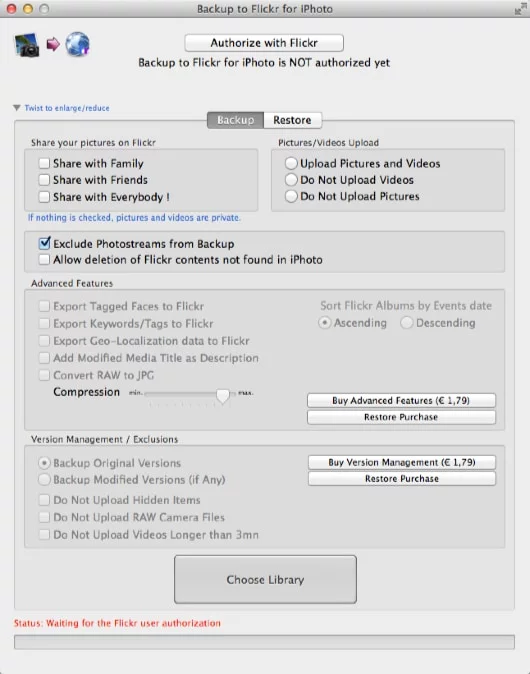Click Restore Purchase under Advanced Features
Screen dimensions: 530x674
401,417
